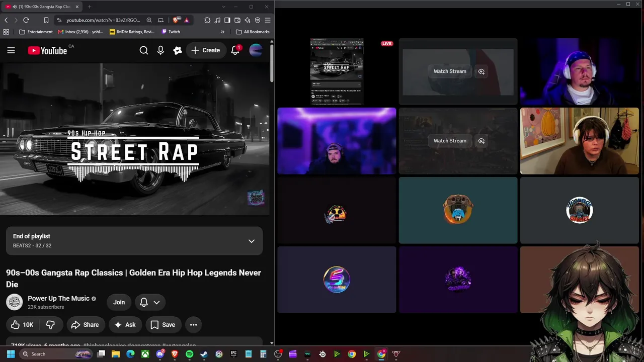644x362 pixels.
Task: Open Spotify from the taskbar
Action: point(189,354)
